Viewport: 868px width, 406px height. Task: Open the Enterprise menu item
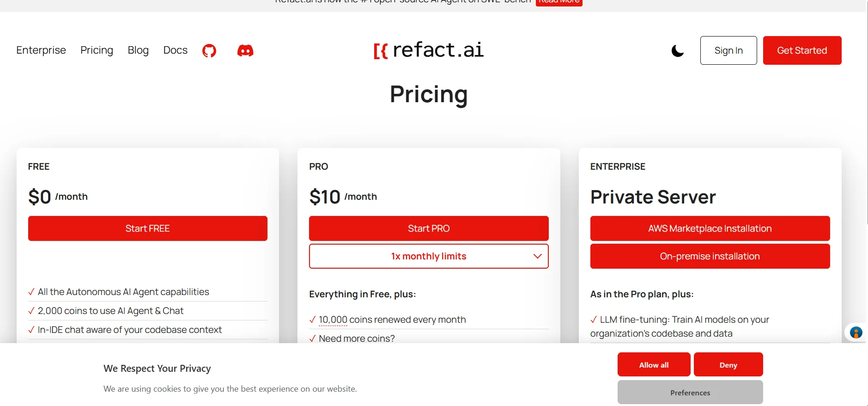coord(41,50)
